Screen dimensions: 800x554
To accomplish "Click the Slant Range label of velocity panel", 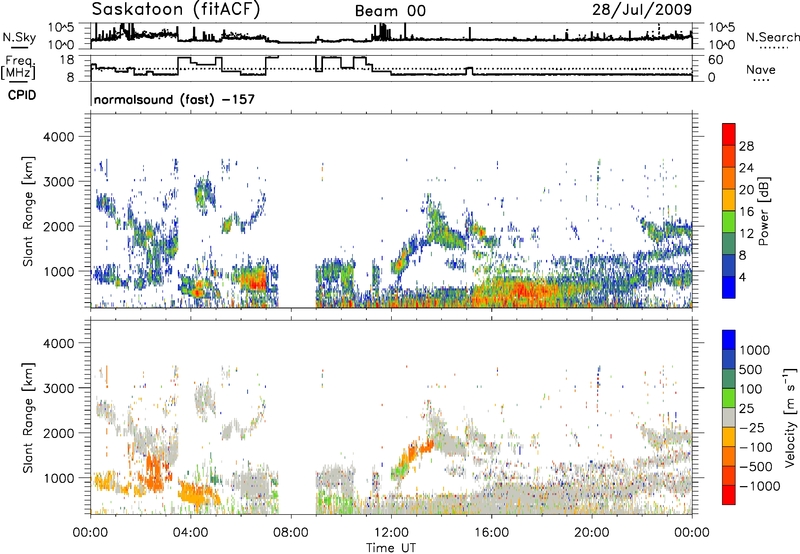I will click(x=28, y=417).
